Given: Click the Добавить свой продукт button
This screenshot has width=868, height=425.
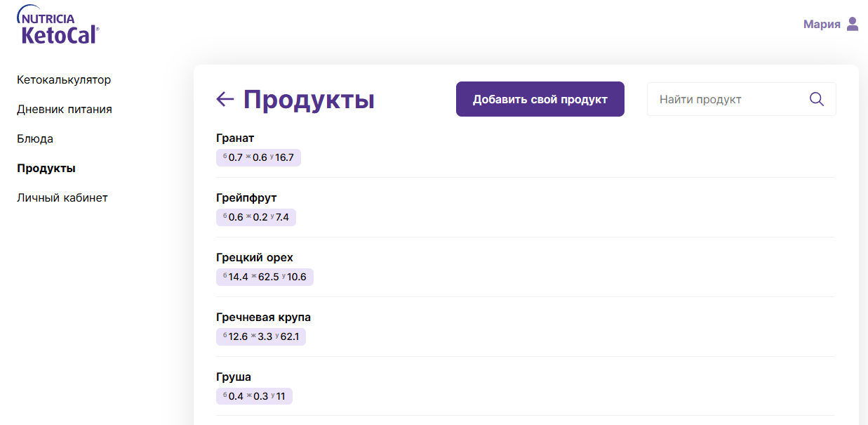Looking at the screenshot, I should tap(540, 98).
